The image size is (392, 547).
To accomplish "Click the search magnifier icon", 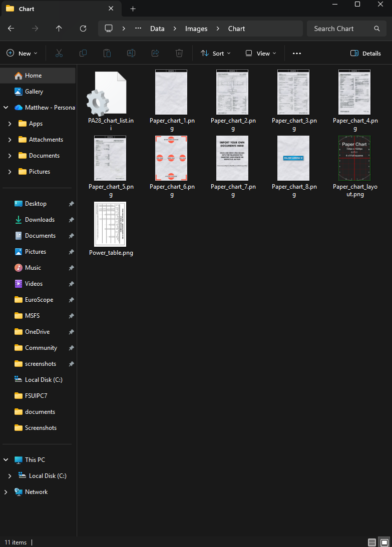I will point(377,29).
